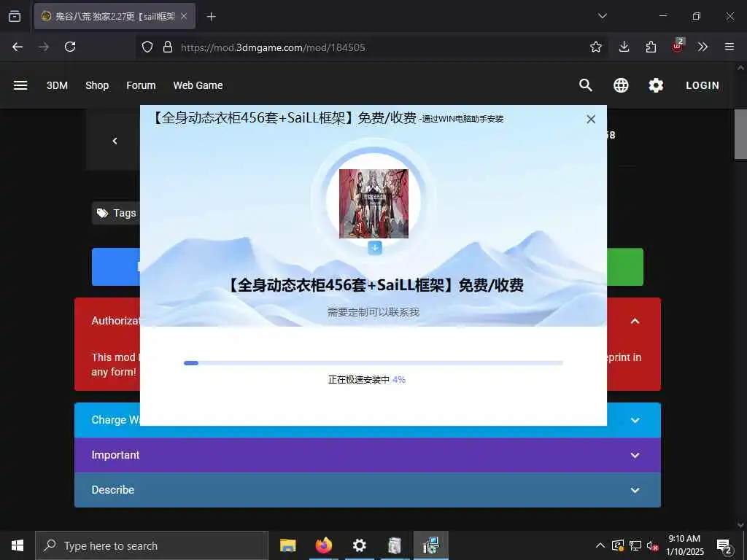This screenshot has height=560, width=747.
Task: Open the Firefox application menu
Action: click(x=729, y=47)
